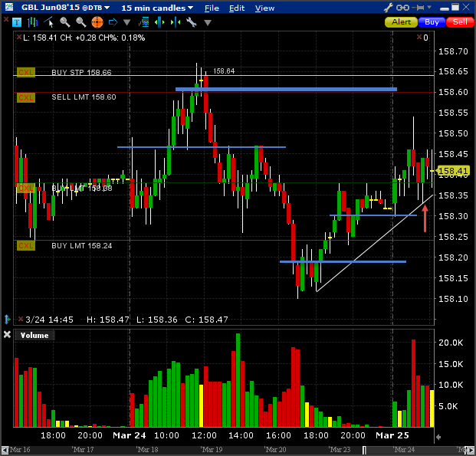
Task: Zoom out with the second magnifier icon
Action: pos(80,22)
